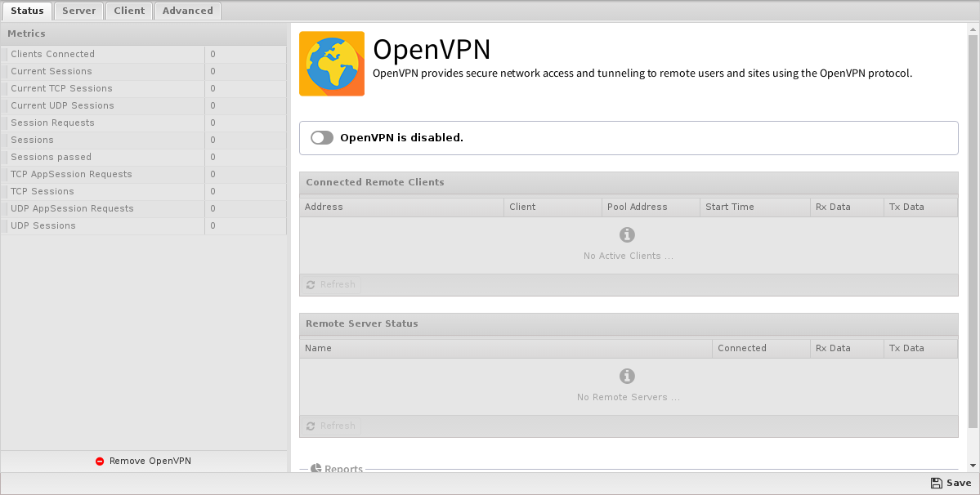980x495 pixels.
Task: Click Connected column header in Remote Server Status
Action: 760,348
